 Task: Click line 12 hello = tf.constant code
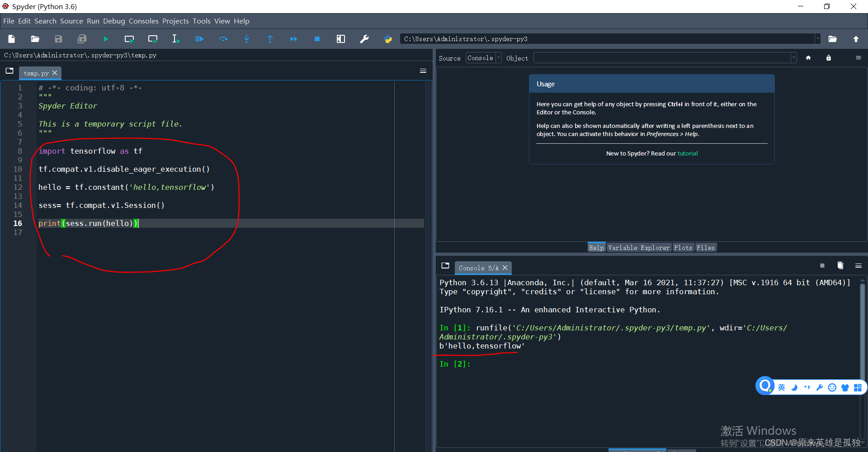[126, 187]
